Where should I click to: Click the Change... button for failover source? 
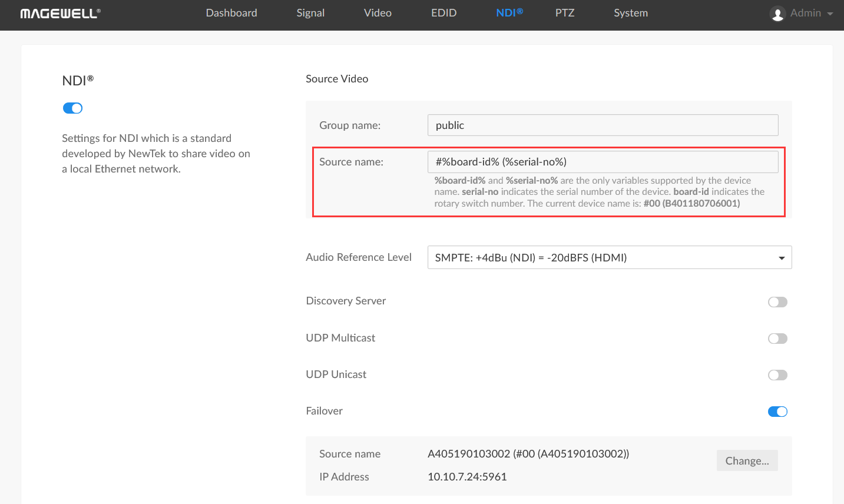(747, 460)
